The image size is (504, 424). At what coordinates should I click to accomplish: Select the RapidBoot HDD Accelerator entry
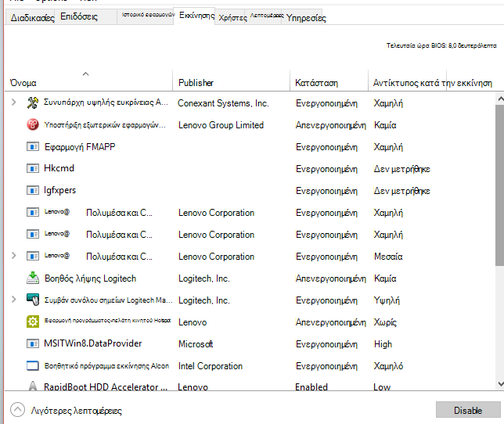click(x=106, y=386)
